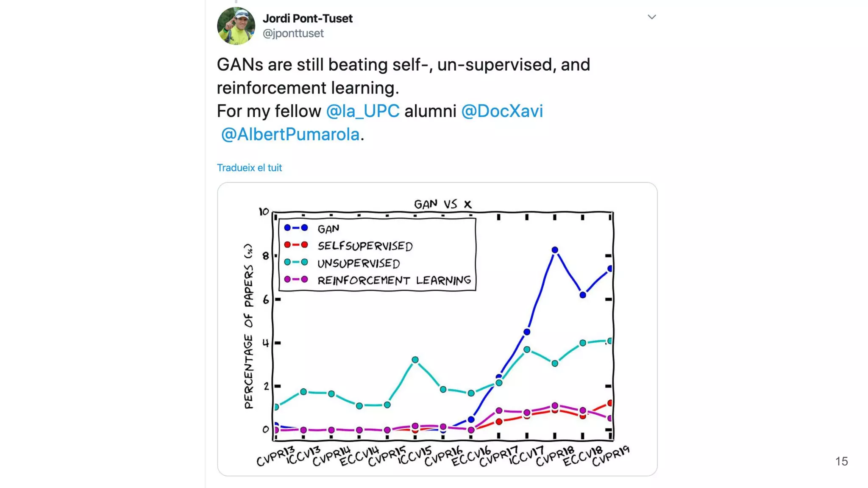868x488 pixels.
Task: Click Jordi Pont-Tuset's profile avatar
Action: click(x=236, y=26)
